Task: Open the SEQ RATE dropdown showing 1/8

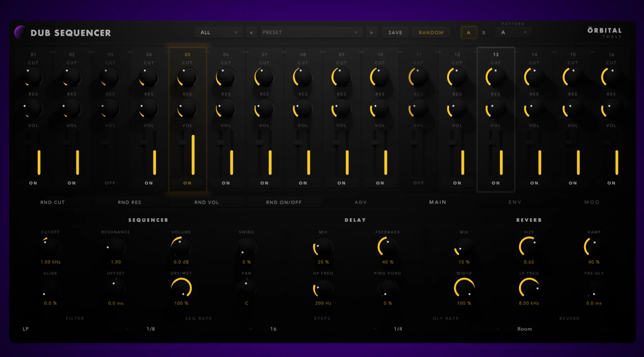Action: (199, 329)
